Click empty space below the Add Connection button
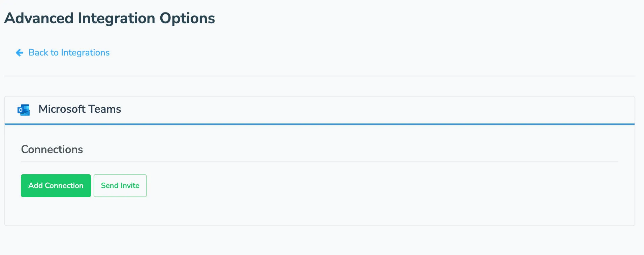Viewport: 644px width, 255px height. click(x=56, y=211)
